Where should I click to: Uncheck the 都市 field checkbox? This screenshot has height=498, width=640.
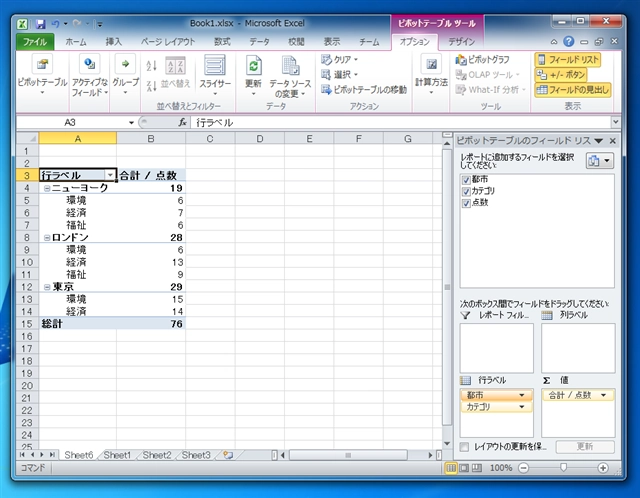pos(466,180)
